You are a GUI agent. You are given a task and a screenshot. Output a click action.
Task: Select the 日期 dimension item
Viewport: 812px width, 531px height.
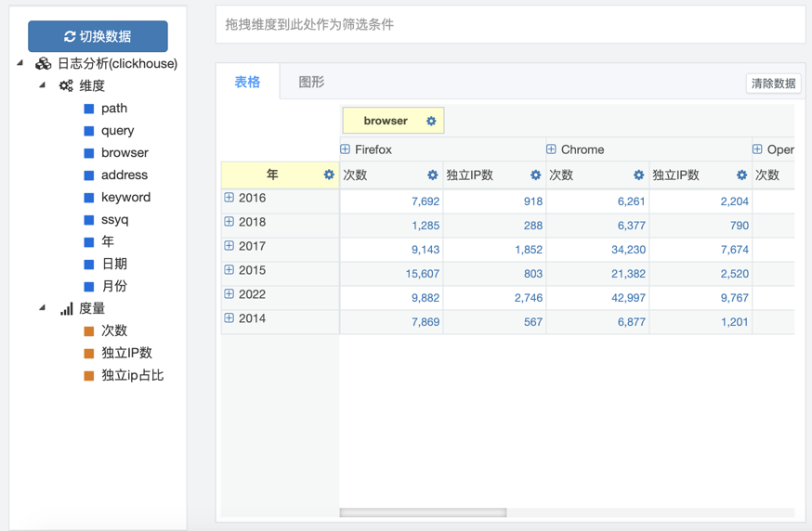point(114,264)
